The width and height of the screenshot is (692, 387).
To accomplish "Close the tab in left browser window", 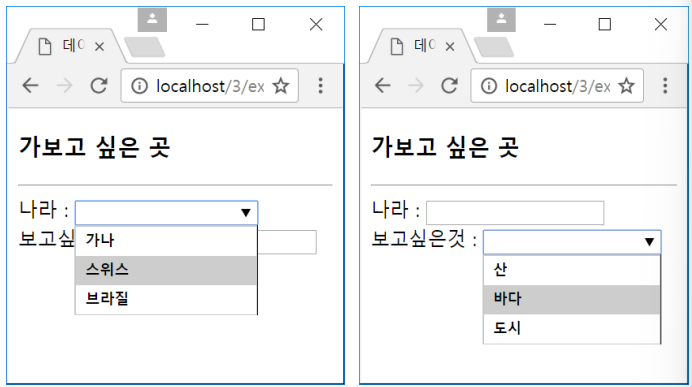I will pyautogui.click(x=99, y=46).
